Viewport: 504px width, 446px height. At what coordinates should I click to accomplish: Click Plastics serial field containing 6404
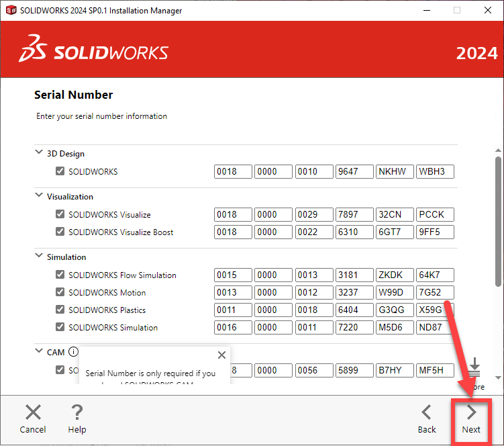[x=354, y=310]
